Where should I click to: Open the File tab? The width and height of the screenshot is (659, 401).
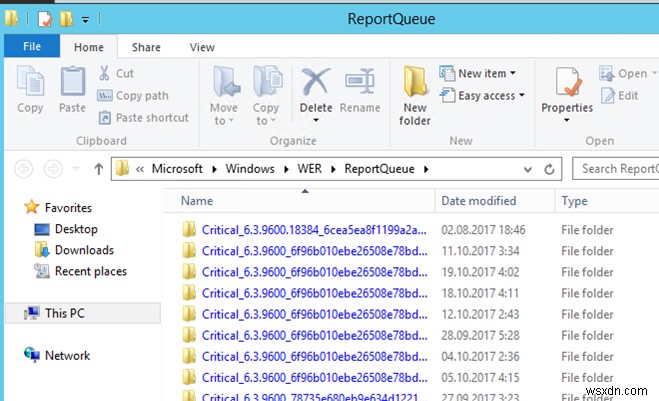tap(32, 46)
